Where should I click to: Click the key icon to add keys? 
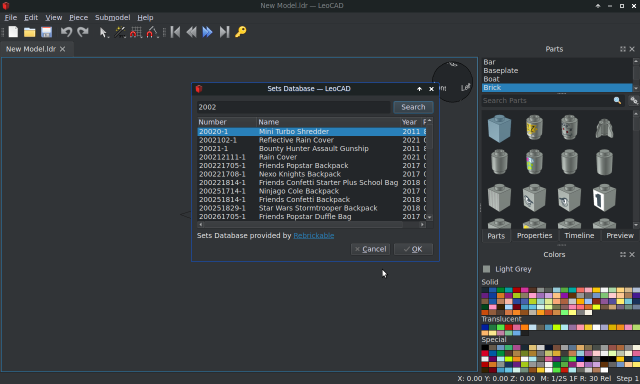[240, 32]
